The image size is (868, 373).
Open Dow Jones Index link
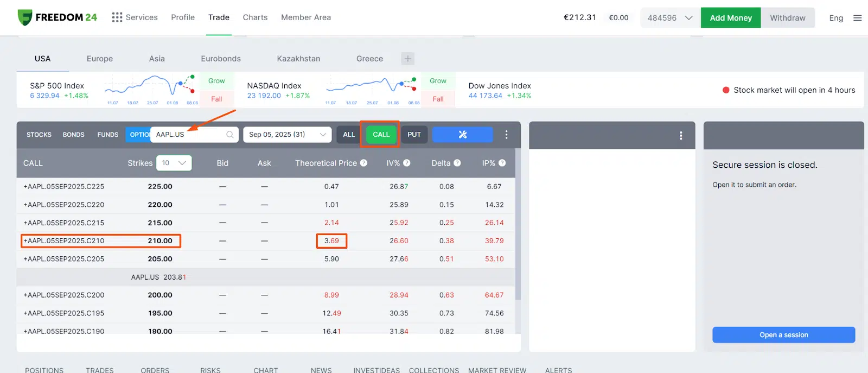500,86
